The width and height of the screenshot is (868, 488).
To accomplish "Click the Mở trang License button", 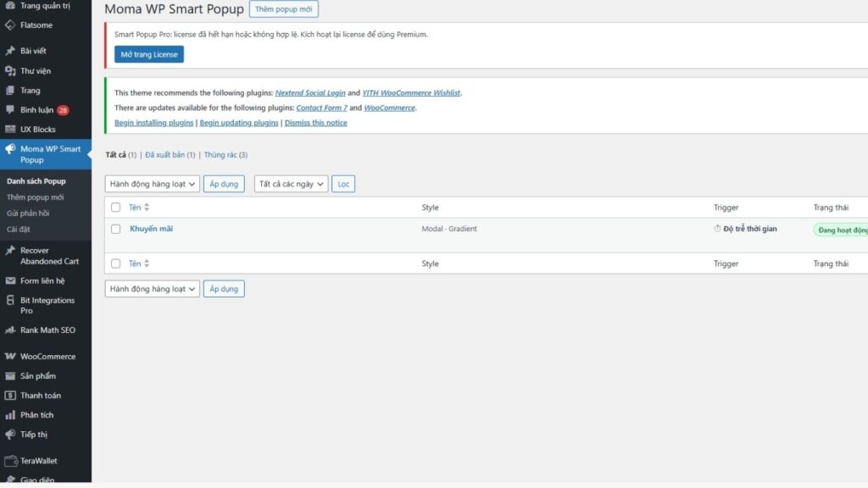I will coord(149,54).
